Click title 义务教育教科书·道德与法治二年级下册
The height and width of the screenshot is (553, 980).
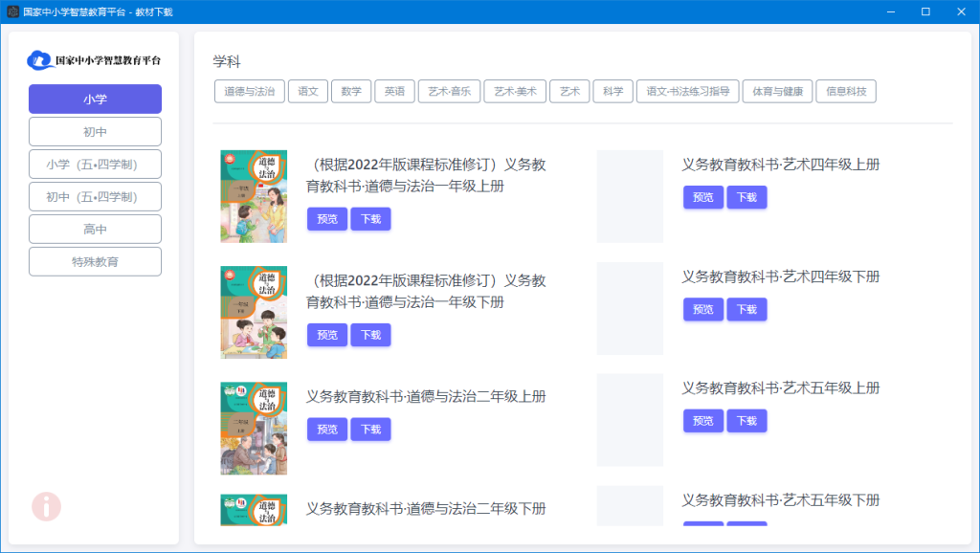(426, 509)
